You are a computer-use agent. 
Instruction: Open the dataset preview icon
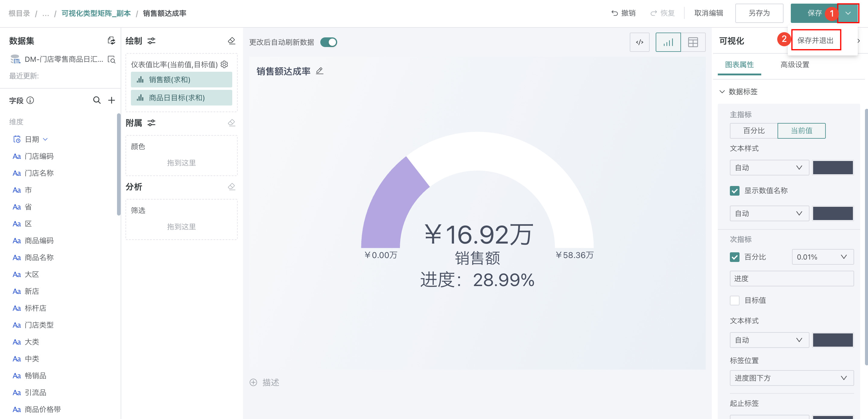pos(111,60)
